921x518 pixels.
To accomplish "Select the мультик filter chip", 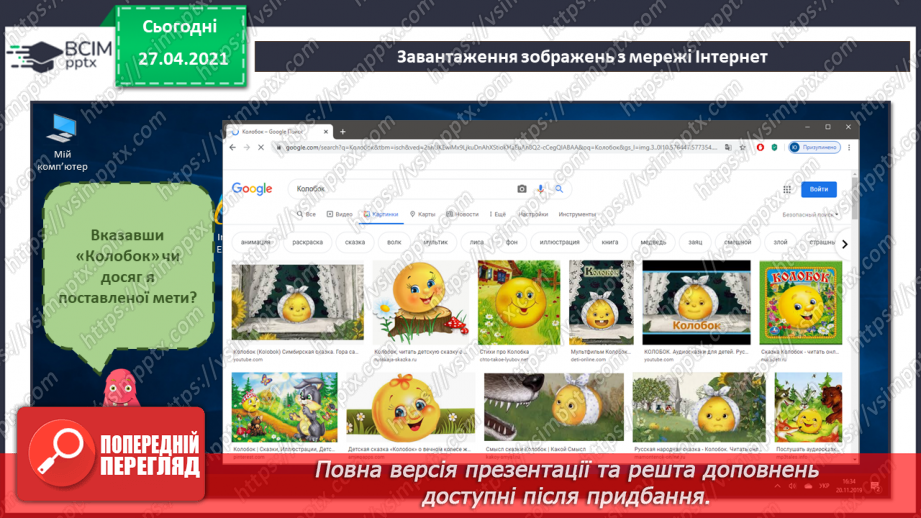I will click(x=435, y=243).
